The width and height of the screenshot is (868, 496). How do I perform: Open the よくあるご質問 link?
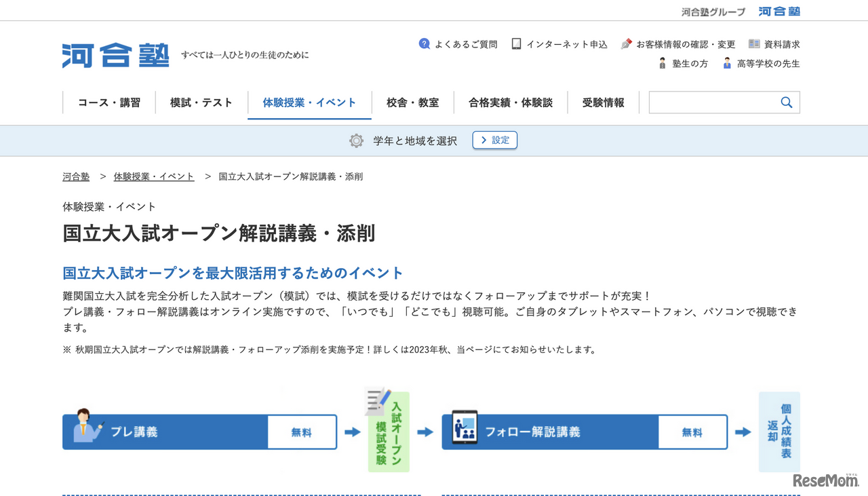coord(466,44)
